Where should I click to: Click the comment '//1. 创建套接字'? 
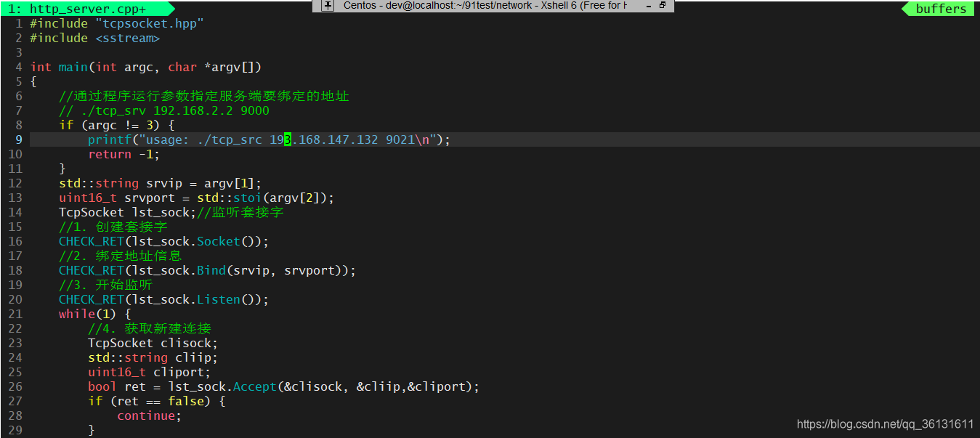click(113, 227)
